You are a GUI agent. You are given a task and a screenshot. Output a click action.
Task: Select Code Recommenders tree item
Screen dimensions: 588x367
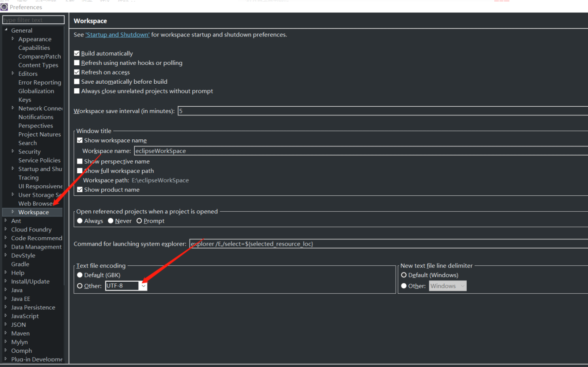pos(37,238)
